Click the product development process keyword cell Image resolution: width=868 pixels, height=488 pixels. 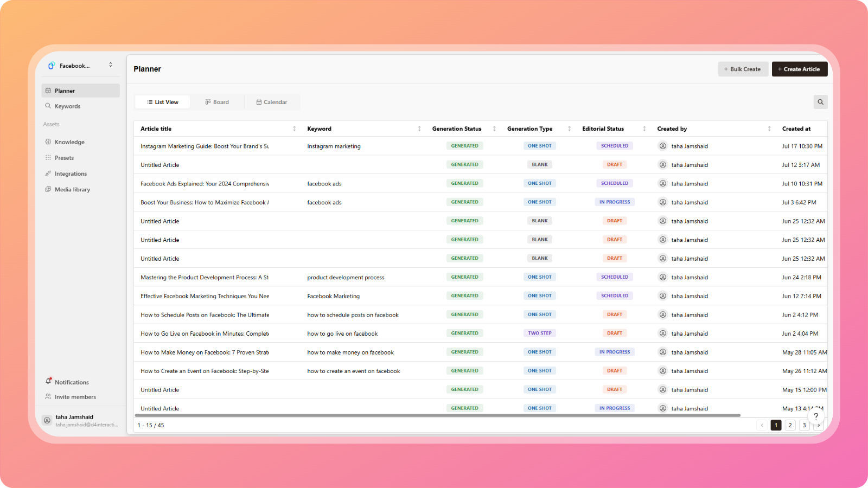[x=346, y=278]
